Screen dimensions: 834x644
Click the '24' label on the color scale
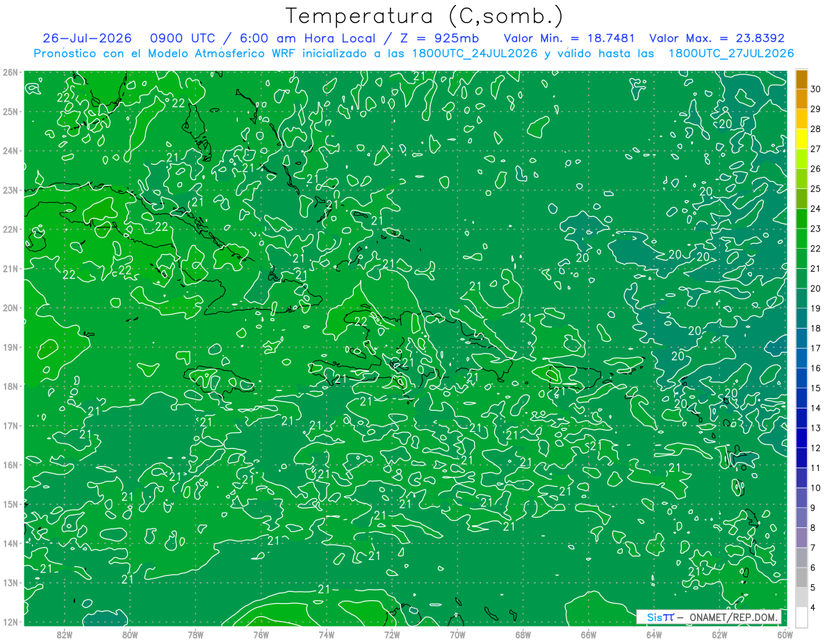(x=817, y=208)
